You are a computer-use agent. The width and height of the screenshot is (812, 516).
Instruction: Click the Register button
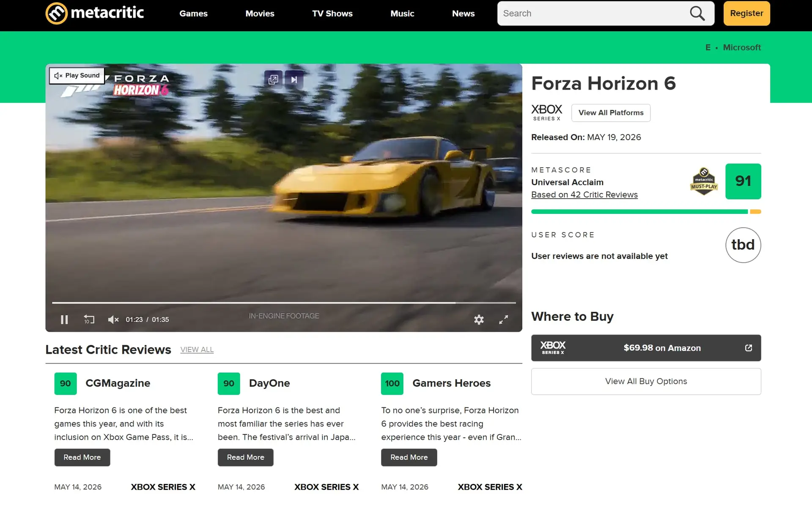tap(746, 13)
